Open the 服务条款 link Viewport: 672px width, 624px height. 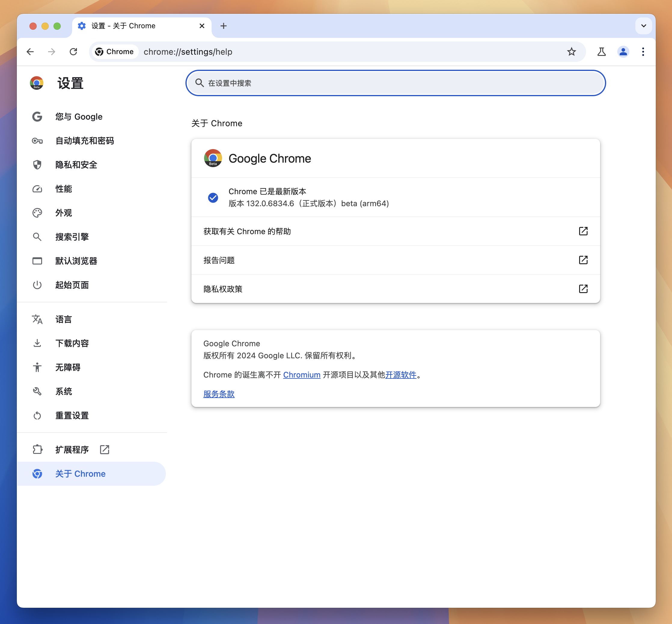point(219,394)
